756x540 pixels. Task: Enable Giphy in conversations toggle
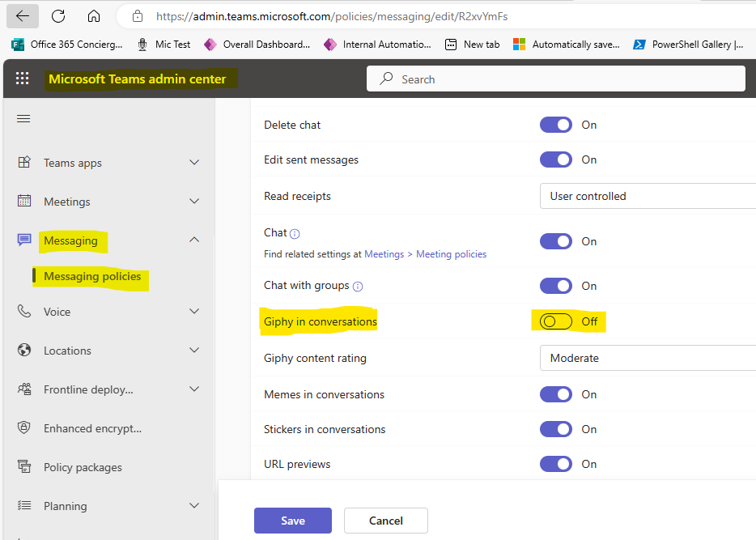click(556, 321)
